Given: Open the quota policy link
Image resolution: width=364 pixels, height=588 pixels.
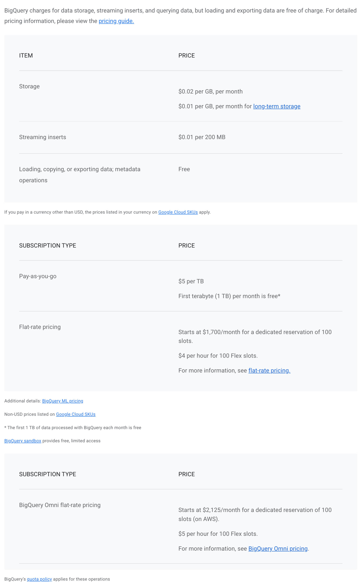Looking at the screenshot, I should click(39, 579).
